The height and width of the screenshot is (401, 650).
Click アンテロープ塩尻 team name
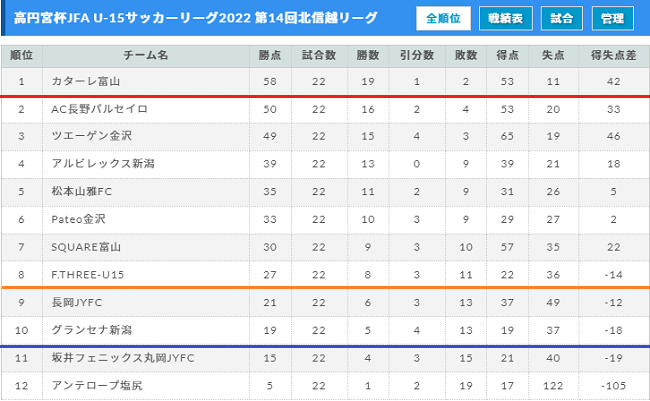tap(97, 386)
